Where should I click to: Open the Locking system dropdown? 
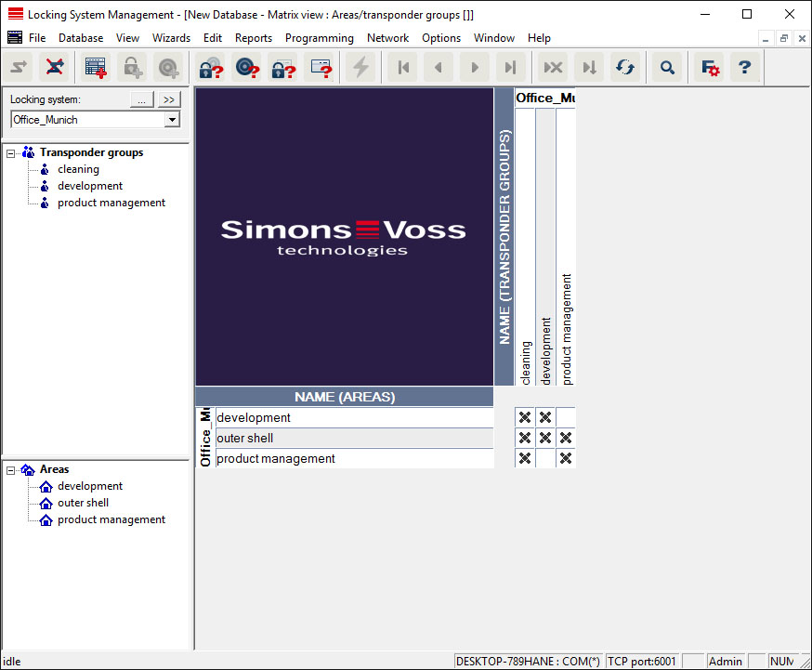tap(172, 120)
